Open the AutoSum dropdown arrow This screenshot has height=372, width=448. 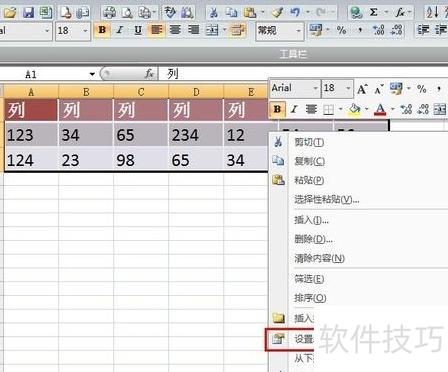point(386,12)
